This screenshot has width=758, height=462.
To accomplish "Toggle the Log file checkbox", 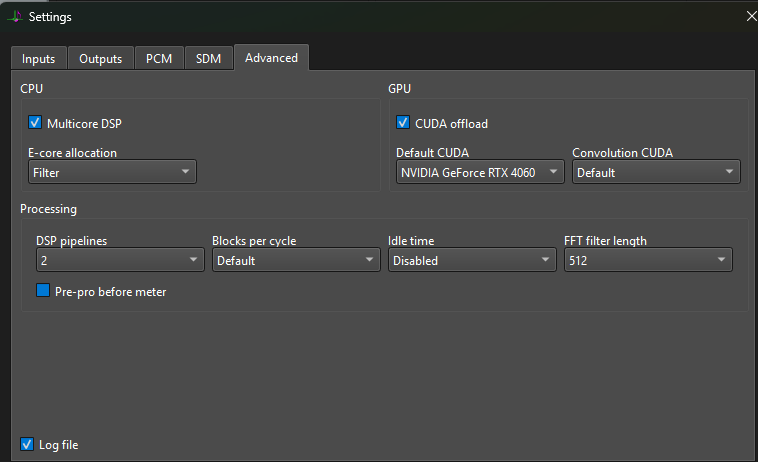I will coord(27,444).
